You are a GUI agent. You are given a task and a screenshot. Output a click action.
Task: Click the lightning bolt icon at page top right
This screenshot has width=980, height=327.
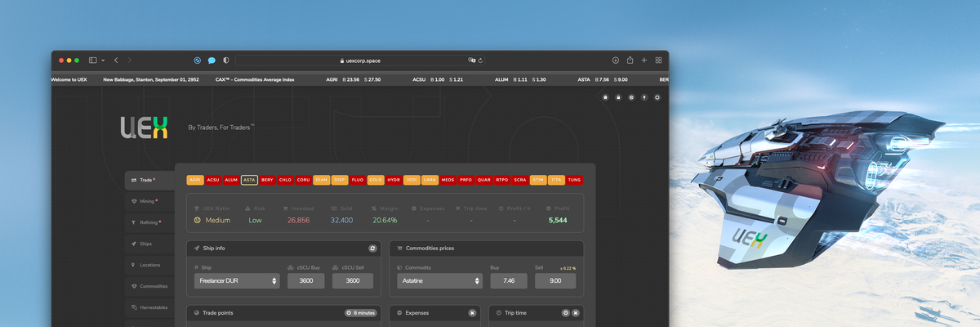click(x=644, y=97)
